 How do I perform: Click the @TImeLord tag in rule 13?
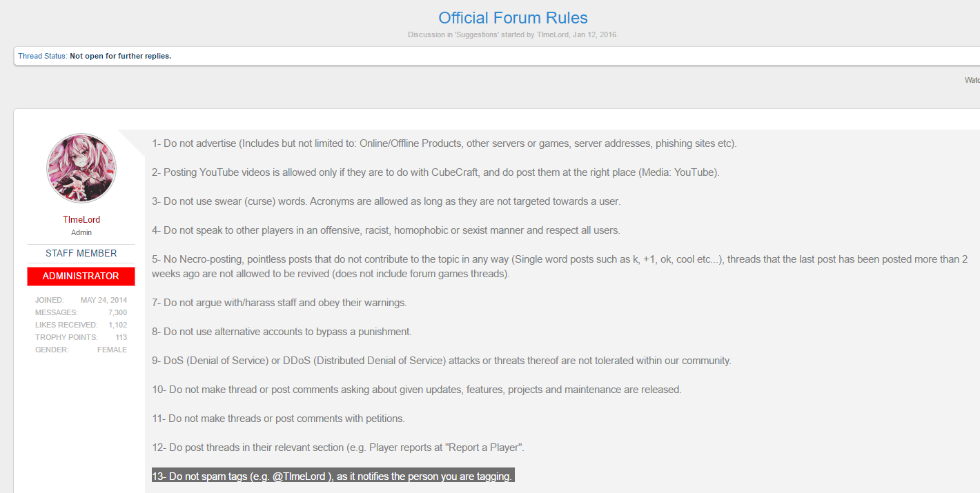coord(299,476)
